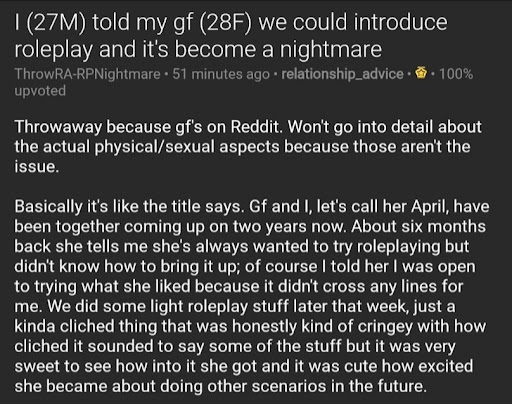Click the last line ending 'in the future.'

pos(220,386)
